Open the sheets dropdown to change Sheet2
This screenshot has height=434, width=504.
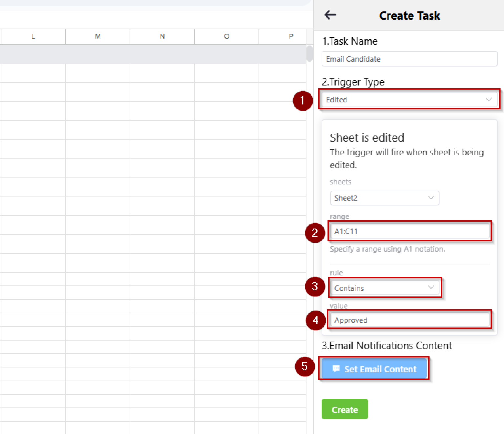point(384,198)
